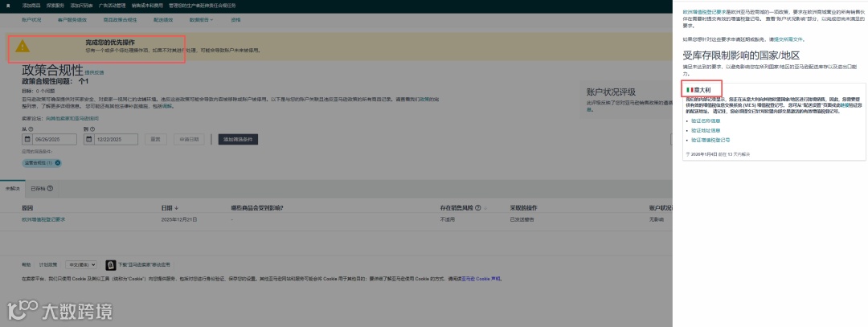The width and height of the screenshot is (868, 327).
Task: Open the 中文(简体) language selector
Action: pos(81,265)
